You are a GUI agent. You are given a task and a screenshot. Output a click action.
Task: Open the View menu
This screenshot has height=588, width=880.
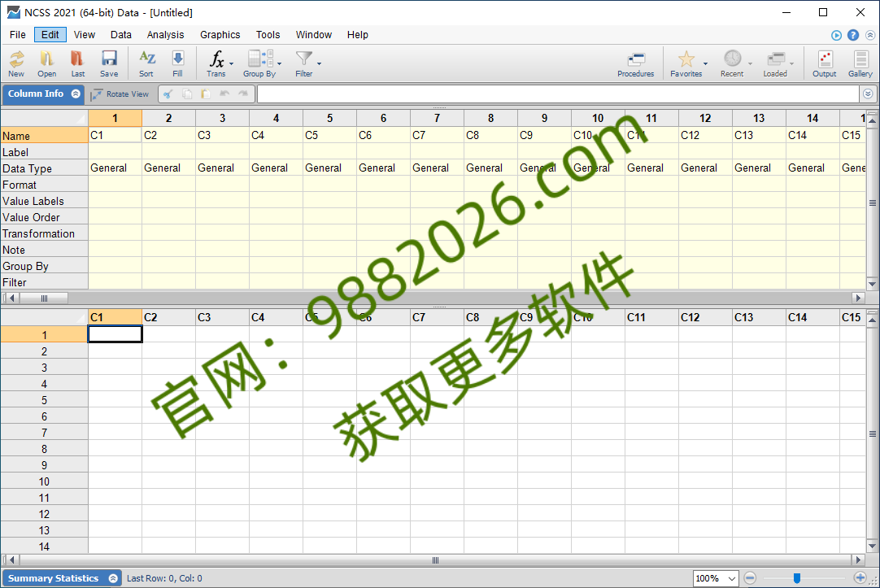[x=85, y=35]
